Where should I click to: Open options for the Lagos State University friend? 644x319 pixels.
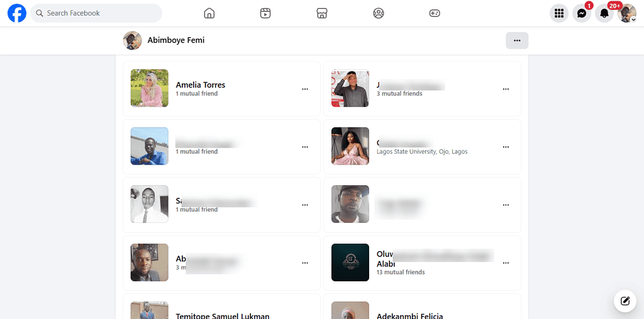point(506,147)
